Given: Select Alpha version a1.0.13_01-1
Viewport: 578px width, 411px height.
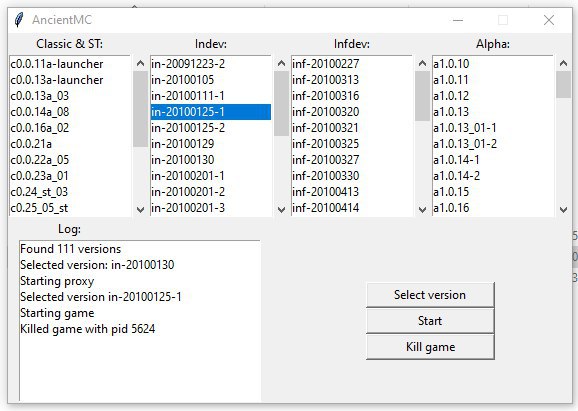Looking at the screenshot, I should (493, 128).
